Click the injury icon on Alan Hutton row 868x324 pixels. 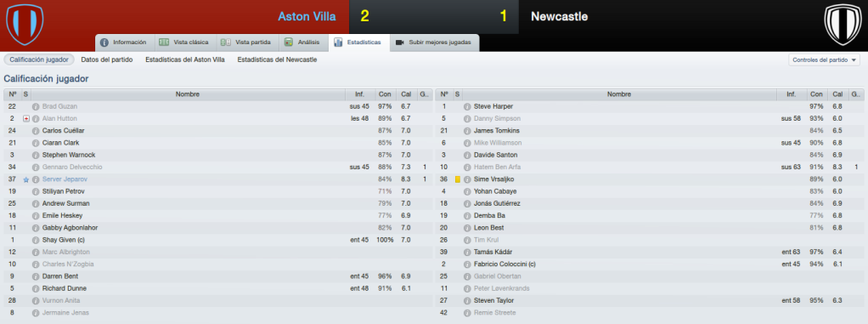coord(26,118)
